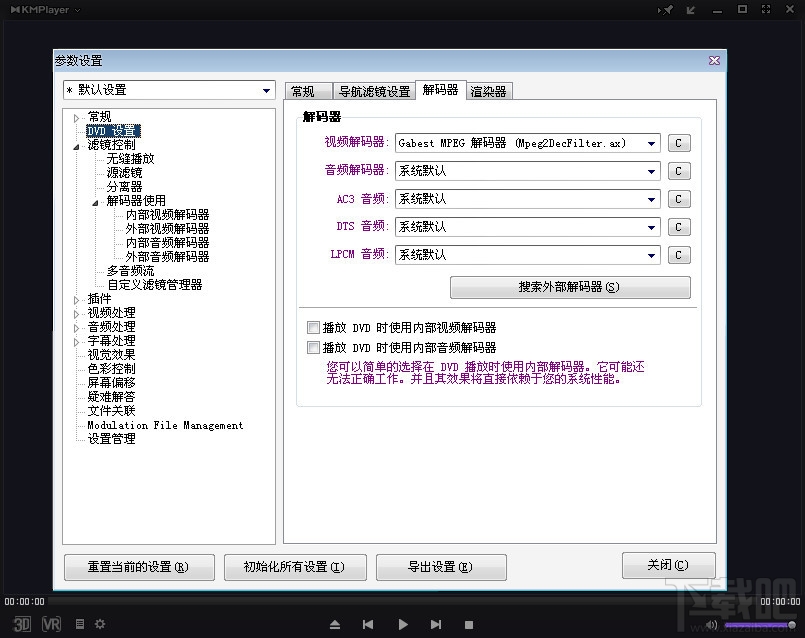Screen dimensions: 805x638
Task: Click the 搜索外部解码器 button
Action: click(x=569, y=287)
